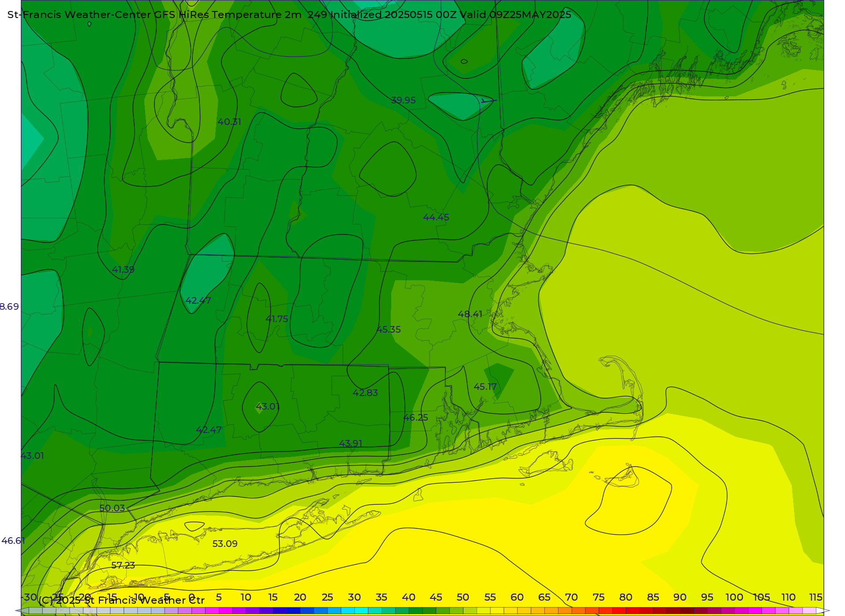Viewport: 845px width, 616px height.
Task: Click the copyright St Francis Weather Ctr text
Action: pos(121,600)
